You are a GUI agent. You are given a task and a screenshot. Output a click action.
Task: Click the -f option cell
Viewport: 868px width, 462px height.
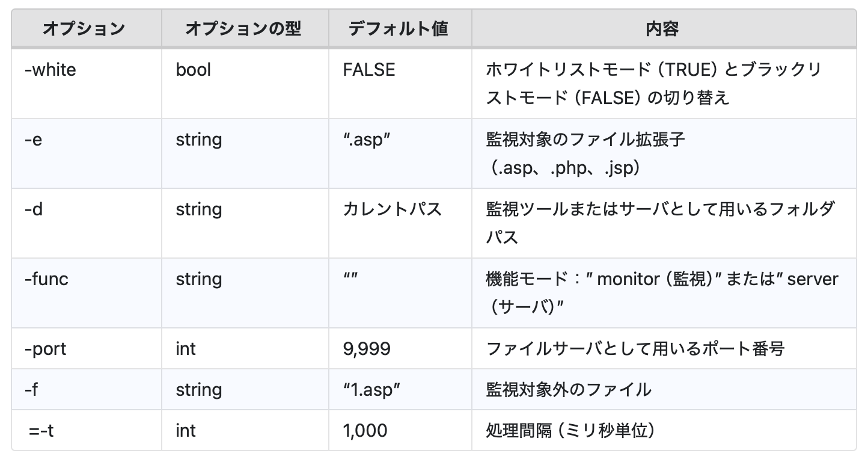[32, 390]
